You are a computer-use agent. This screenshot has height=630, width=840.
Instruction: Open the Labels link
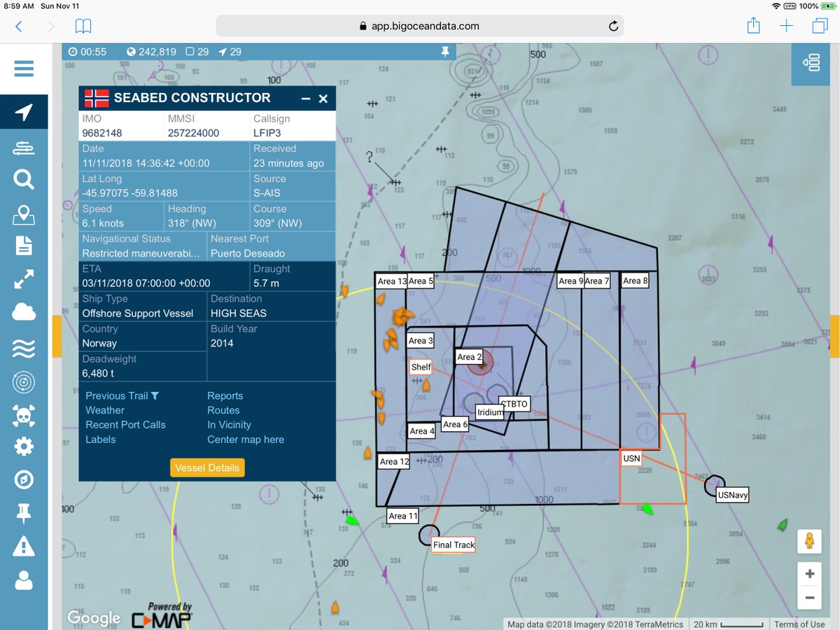point(101,440)
